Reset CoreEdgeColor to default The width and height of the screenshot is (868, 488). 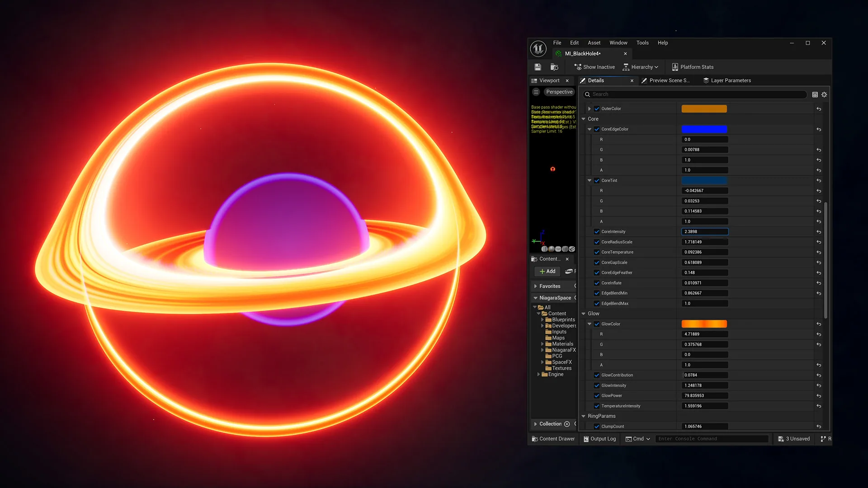coord(819,129)
